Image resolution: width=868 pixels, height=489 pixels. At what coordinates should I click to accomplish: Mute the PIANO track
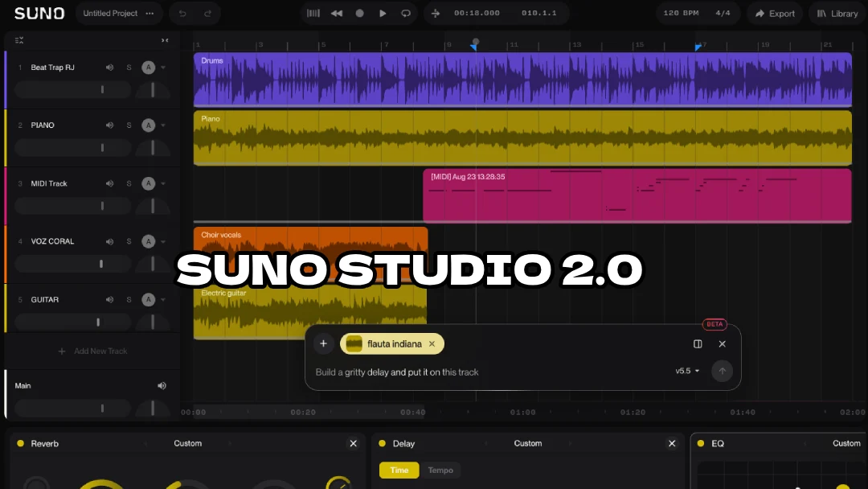coord(109,125)
